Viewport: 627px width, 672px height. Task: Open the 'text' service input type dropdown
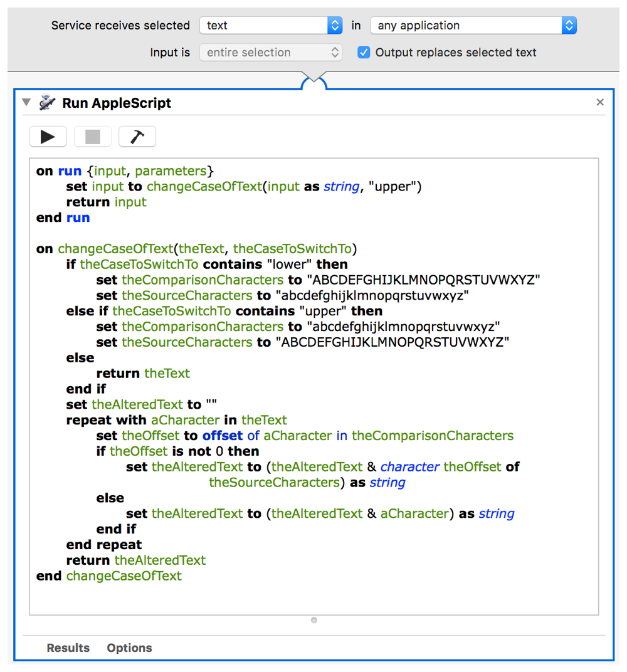pos(271,26)
